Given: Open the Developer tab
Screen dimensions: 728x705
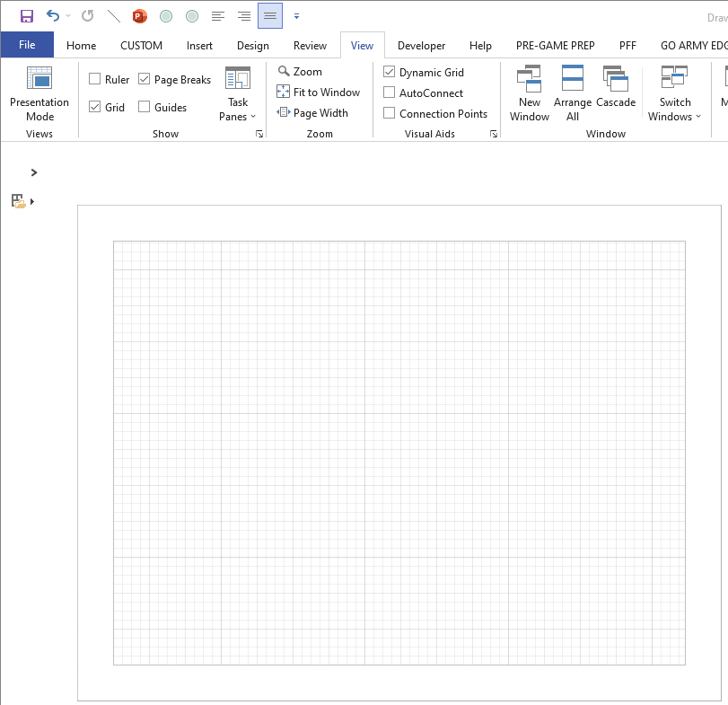Looking at the screenshot, I should 421,46.
